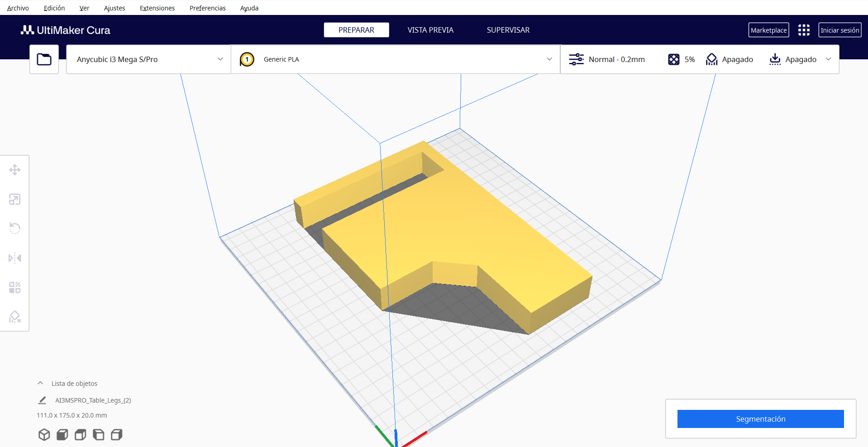This screenshot has width=868, height=447.
Task: Click the build plate adhesion icon
Action: (x=775, y=59)
